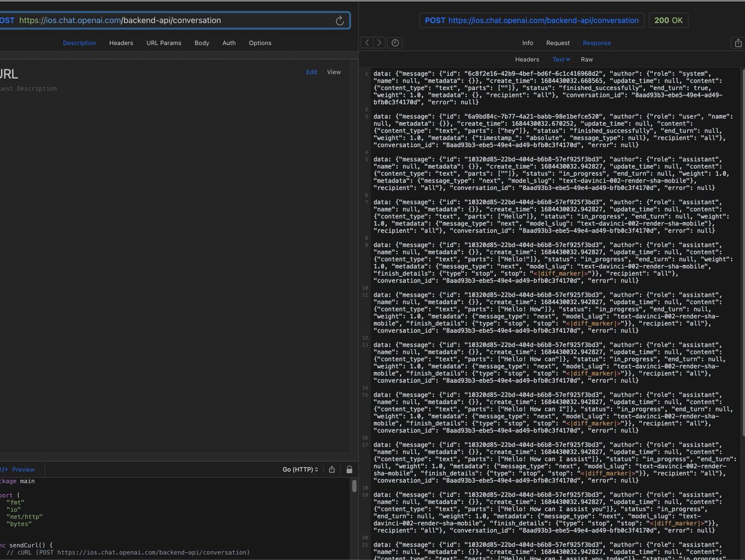Switch to the Request tab
The image size is (745, 560).
(558, 43)
